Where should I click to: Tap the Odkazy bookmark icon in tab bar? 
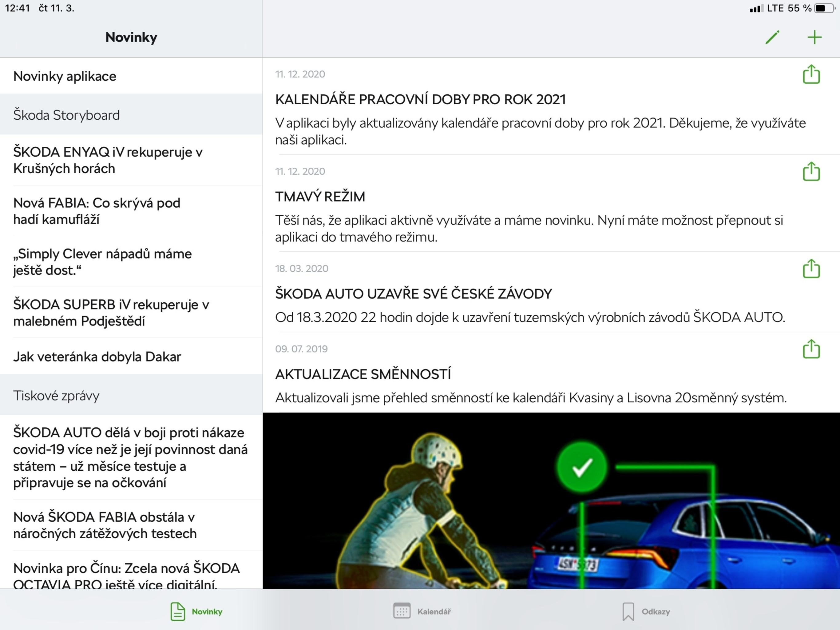click(628, 611)
